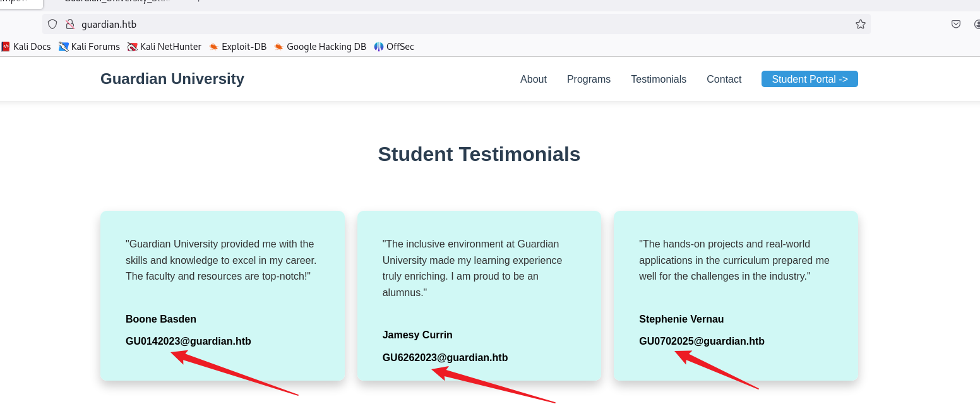Click the Kali NetHunter bookmark icon
Viewport: 980px width, 416px height.
coord(133,46)
